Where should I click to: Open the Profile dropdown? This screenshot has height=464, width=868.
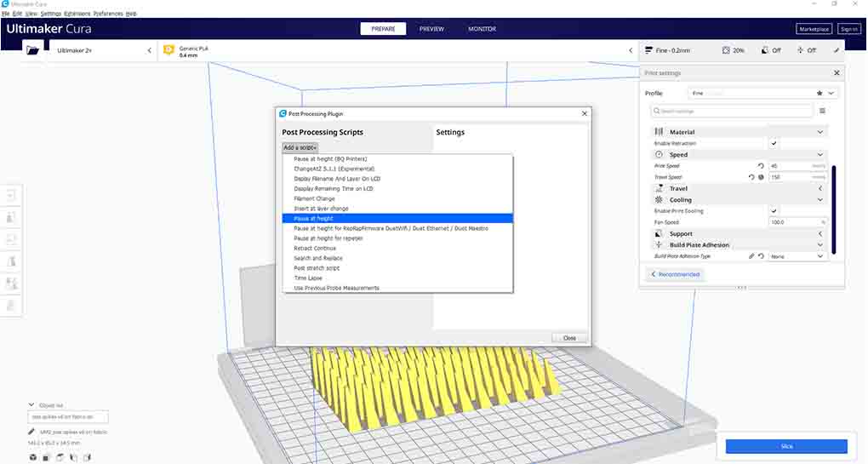[x=762, y=93]
